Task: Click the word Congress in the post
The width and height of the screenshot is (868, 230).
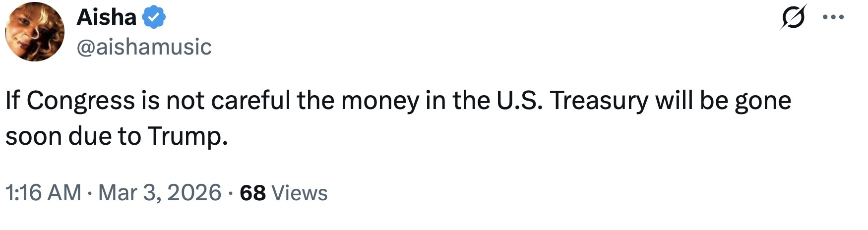Action: (x=80, y=101)
